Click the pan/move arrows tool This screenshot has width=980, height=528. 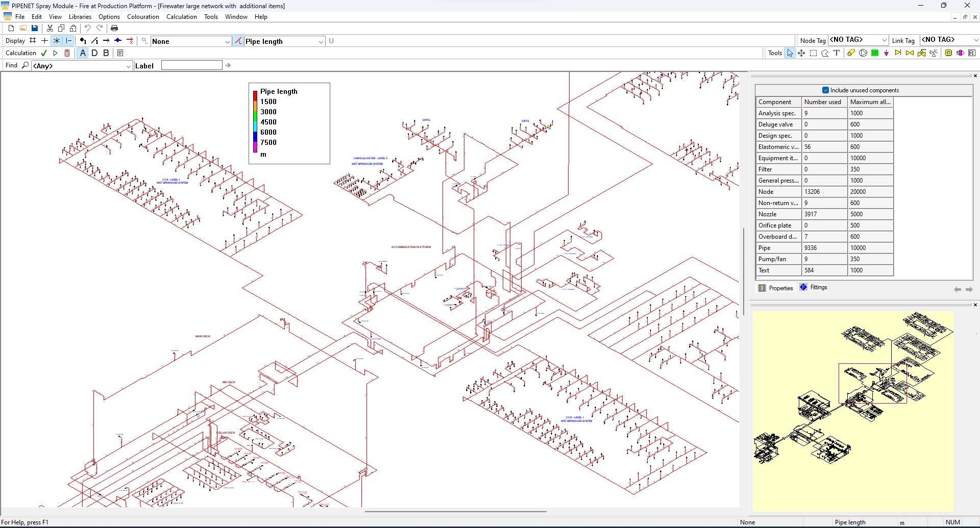[801, 53]
